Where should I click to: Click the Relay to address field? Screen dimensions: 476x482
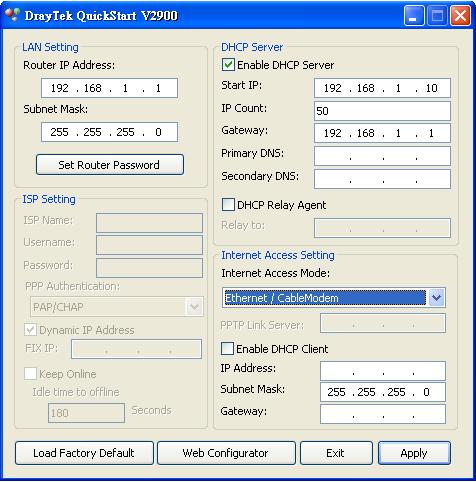tap(382, 228)
